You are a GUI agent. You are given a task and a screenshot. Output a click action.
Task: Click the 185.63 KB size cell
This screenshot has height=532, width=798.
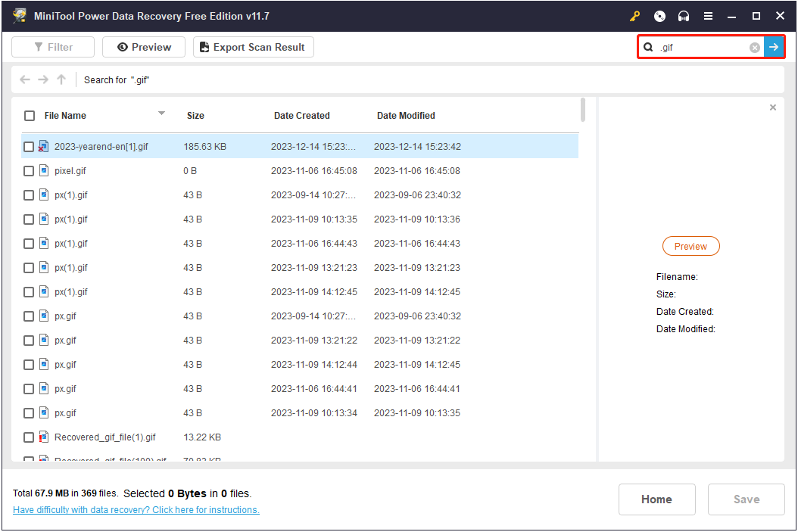pos(204,147)
